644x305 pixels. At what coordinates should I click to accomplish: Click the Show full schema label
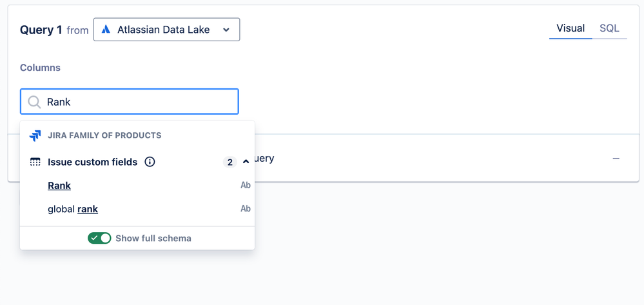tap(153, 238)
